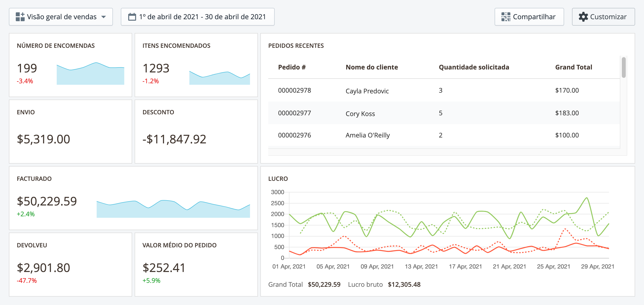The width and height of the screenshot is (644, 305).
Task: Click the -1.2% change under Itens encomendados
Action: pyautogui.click(x=150, y=81)
